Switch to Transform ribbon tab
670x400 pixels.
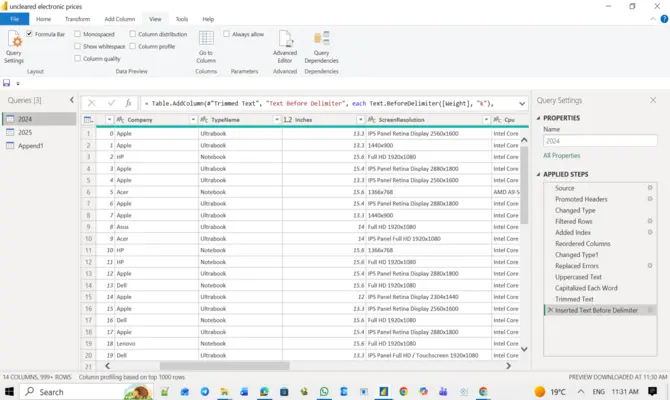click(x=77, y=19)
